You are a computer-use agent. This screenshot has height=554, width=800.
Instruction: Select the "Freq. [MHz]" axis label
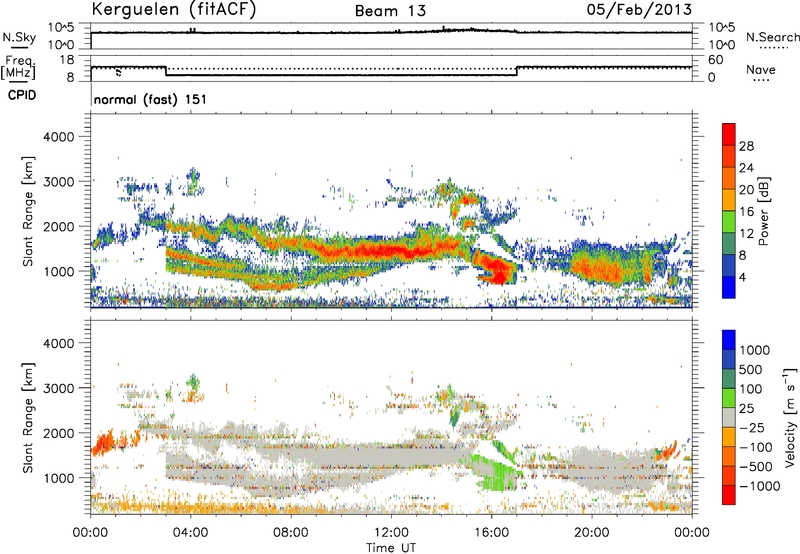(18, 67)
